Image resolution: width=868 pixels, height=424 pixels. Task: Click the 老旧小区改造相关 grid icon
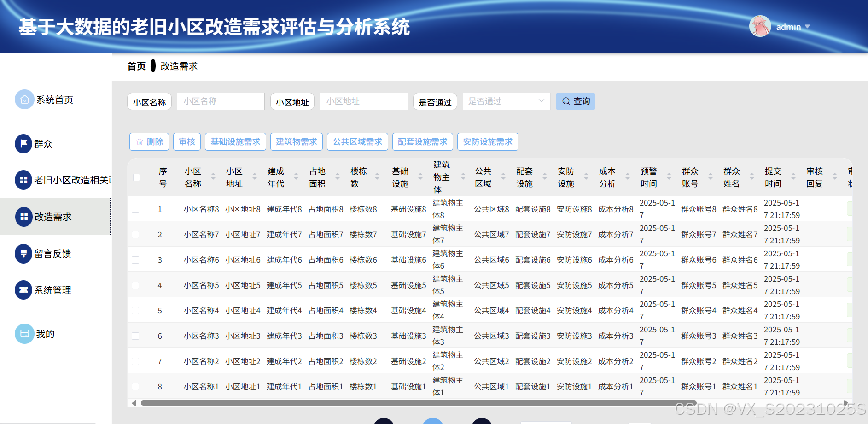23,180
